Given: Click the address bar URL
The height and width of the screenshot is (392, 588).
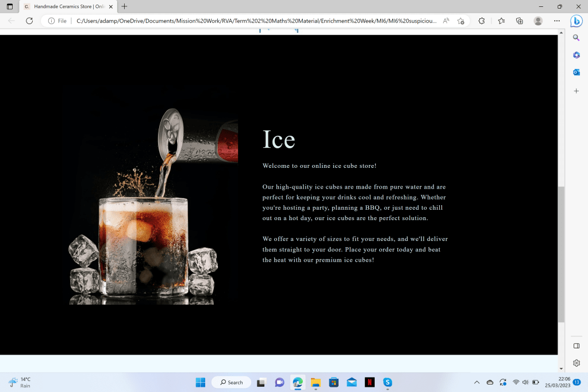Looking at the screenshot, I should pos(256,21).
